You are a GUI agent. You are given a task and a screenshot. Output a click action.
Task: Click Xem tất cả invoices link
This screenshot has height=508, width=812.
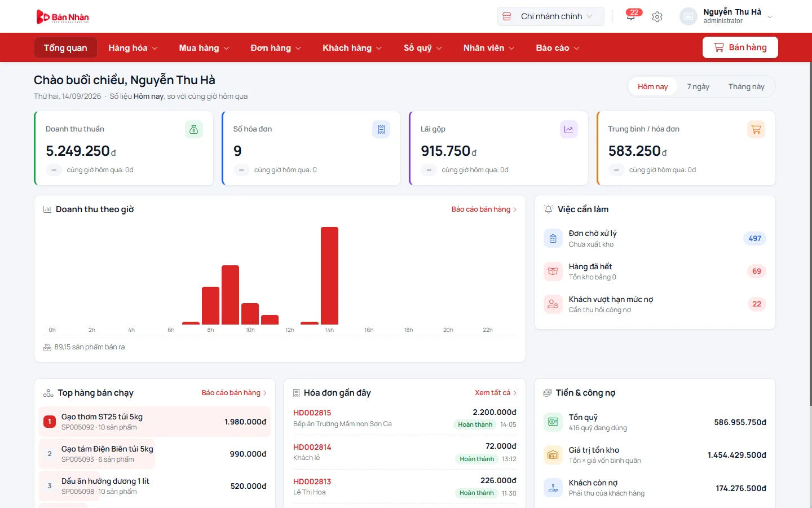click(x=496, y=393)
